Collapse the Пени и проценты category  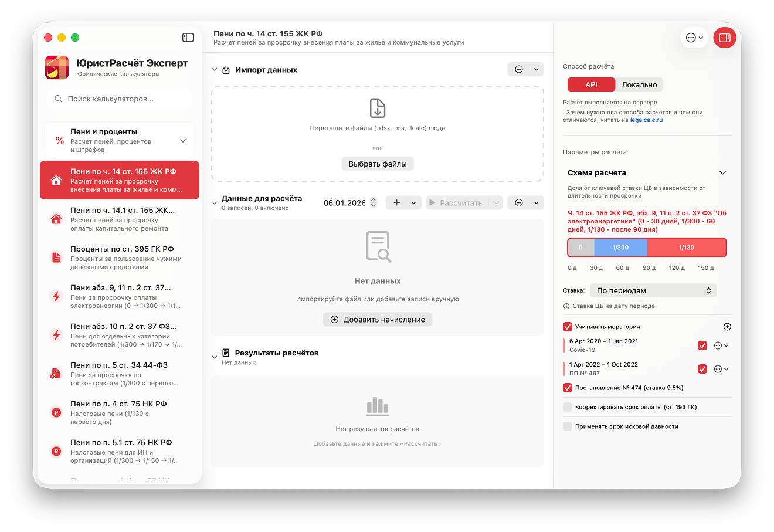tap(183, 141)
